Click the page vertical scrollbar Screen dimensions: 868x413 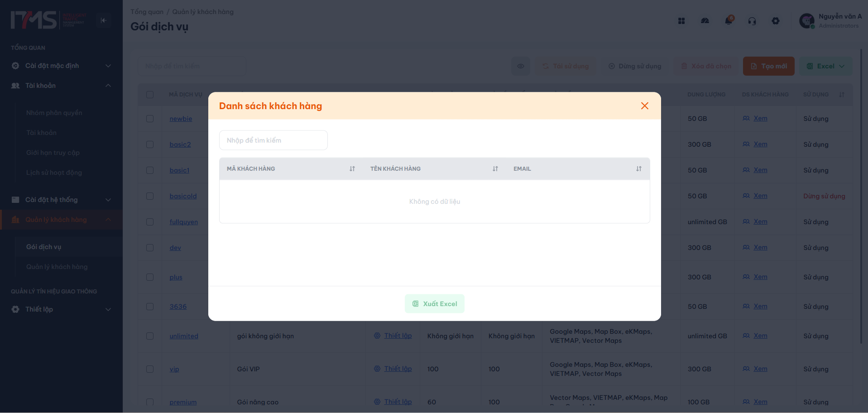(x=861, y=196)
